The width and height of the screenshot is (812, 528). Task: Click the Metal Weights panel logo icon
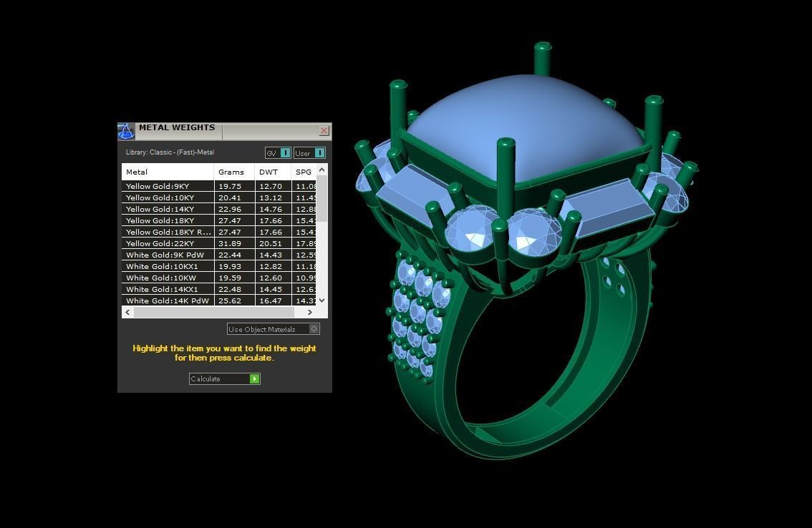[x=126, y=132]
